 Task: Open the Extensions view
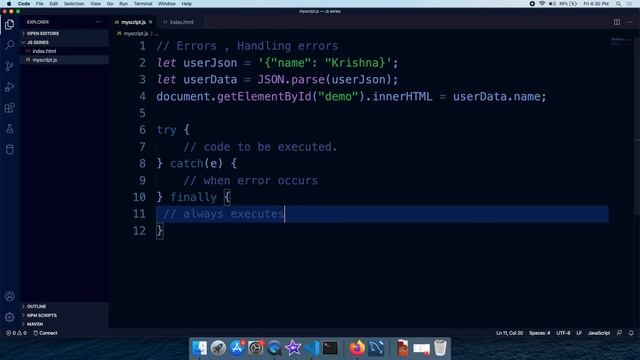click(x=9, y=108)
